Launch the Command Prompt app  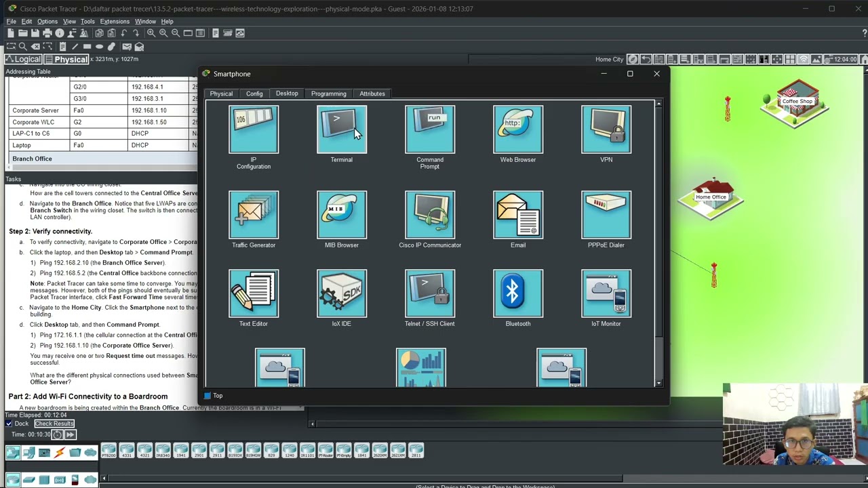click(x=430, y=129)
